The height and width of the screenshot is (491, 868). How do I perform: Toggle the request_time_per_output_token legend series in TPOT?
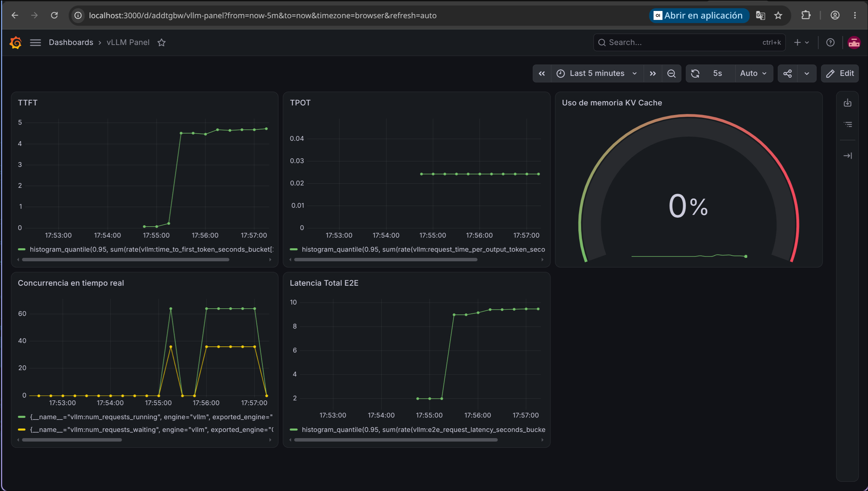423,249
